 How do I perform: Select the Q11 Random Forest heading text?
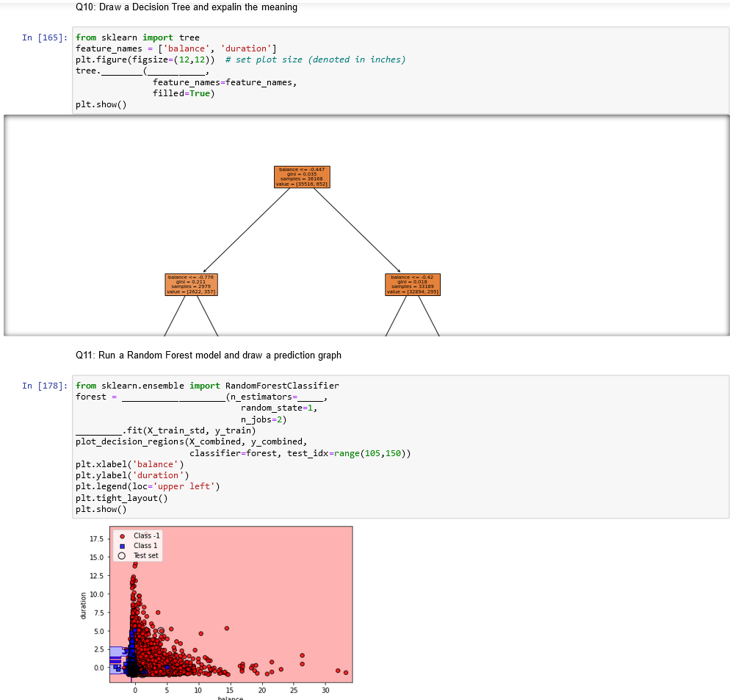(209, 355)
